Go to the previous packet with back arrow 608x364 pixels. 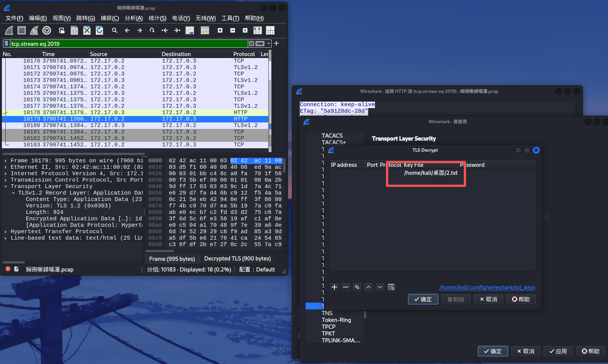(x=127, y=30)
